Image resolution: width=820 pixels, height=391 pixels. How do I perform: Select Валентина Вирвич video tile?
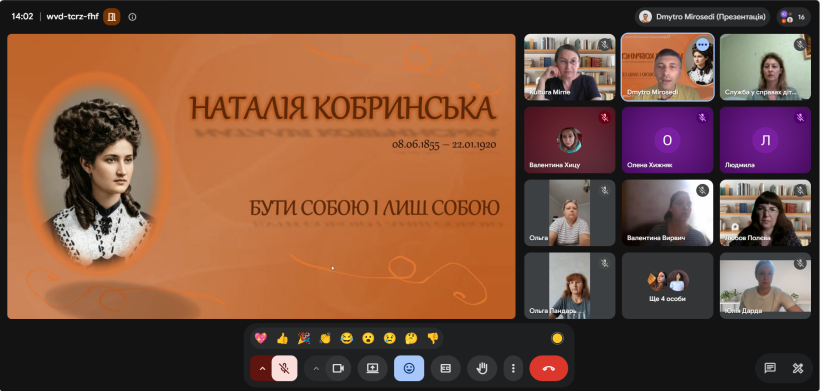pos(667,213)
